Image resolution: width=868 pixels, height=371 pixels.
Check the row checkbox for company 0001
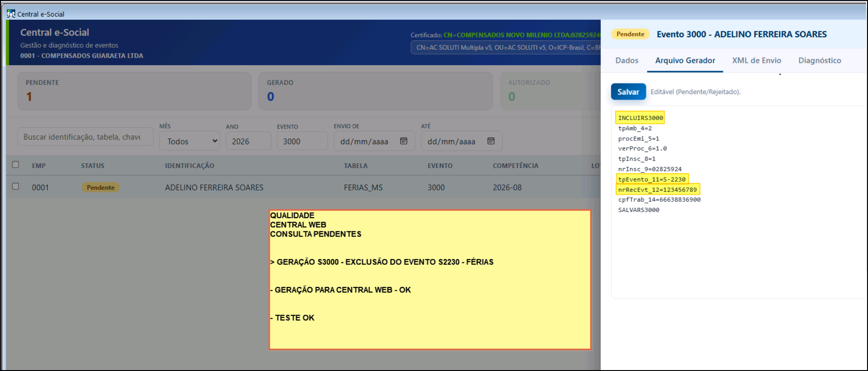[16, 186]
